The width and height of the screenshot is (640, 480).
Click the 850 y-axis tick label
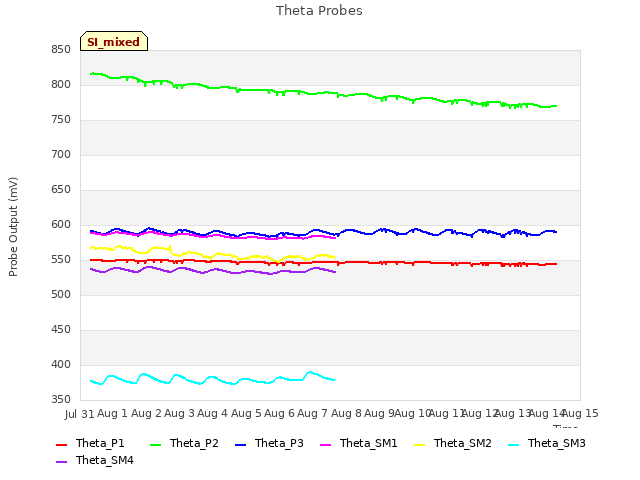click(x=61, y=50)
